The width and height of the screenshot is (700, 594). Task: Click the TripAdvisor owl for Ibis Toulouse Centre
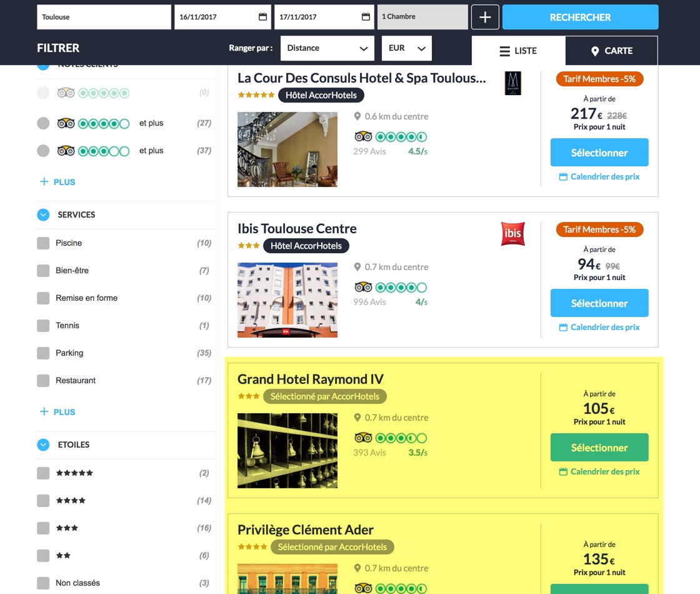pos(363,287)
